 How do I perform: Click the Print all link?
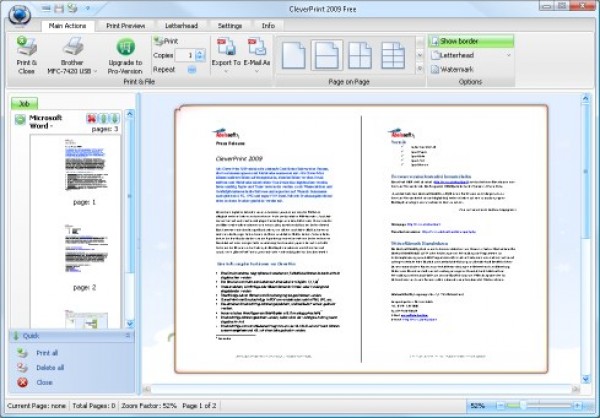point(47,353)
